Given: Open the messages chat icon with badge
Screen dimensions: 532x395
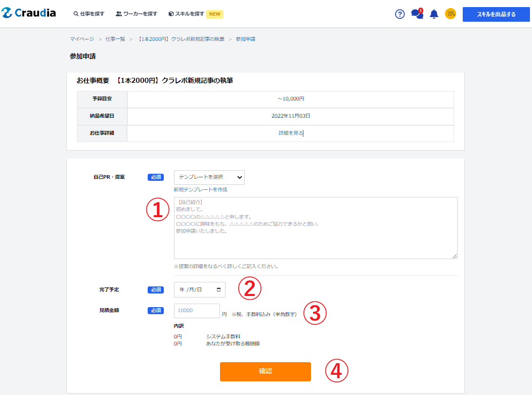Looking at the screenshot, I should (417, 14).
